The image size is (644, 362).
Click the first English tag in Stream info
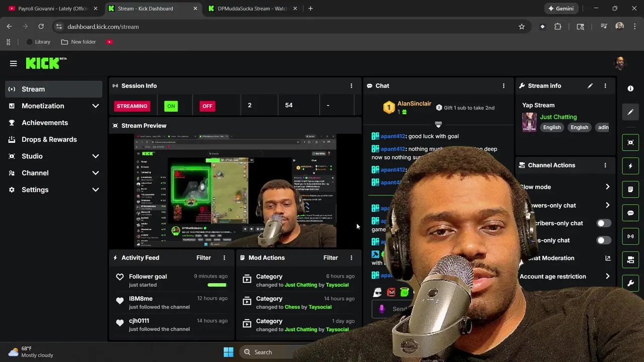[x=551, y=128]
